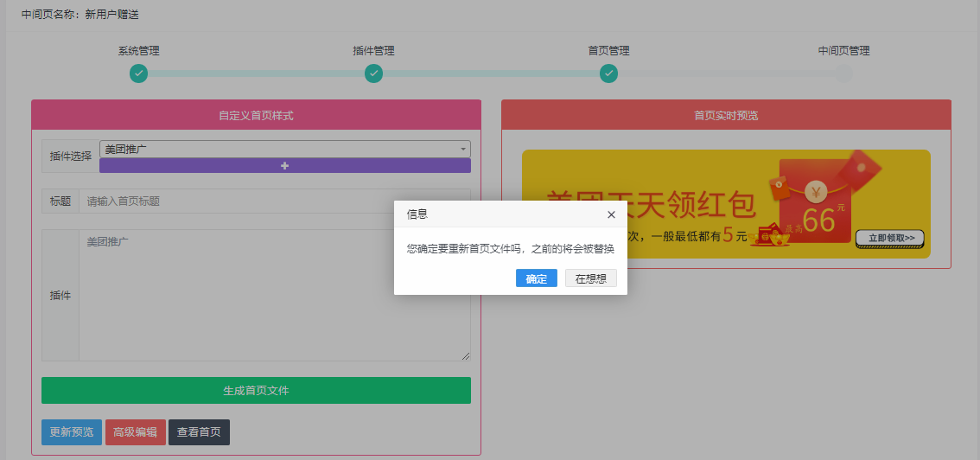Click the 插件选择 label

pyautogui.click(x=71, y=157)
